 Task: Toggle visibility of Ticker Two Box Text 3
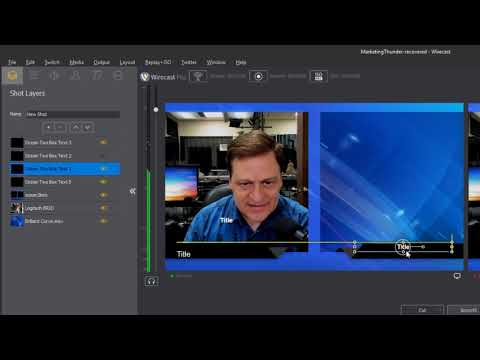103,142
